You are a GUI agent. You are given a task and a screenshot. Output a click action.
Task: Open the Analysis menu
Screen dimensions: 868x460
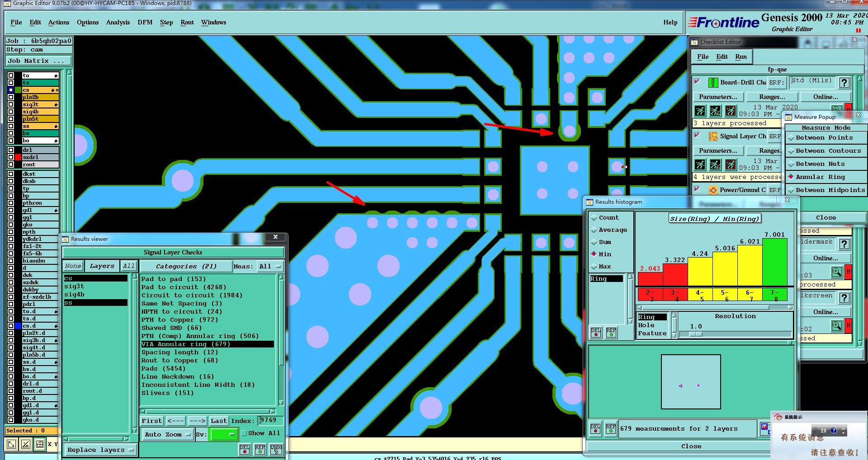point(118,22)
